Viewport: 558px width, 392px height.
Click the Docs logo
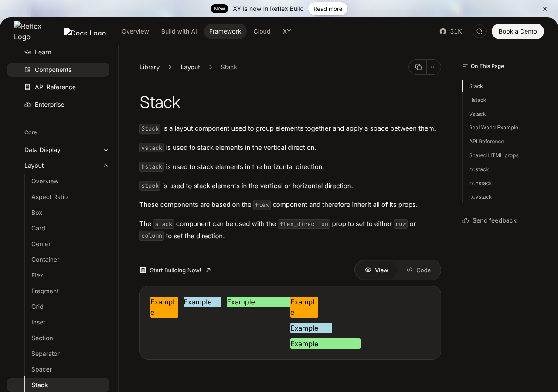click(x=85, y=31)
